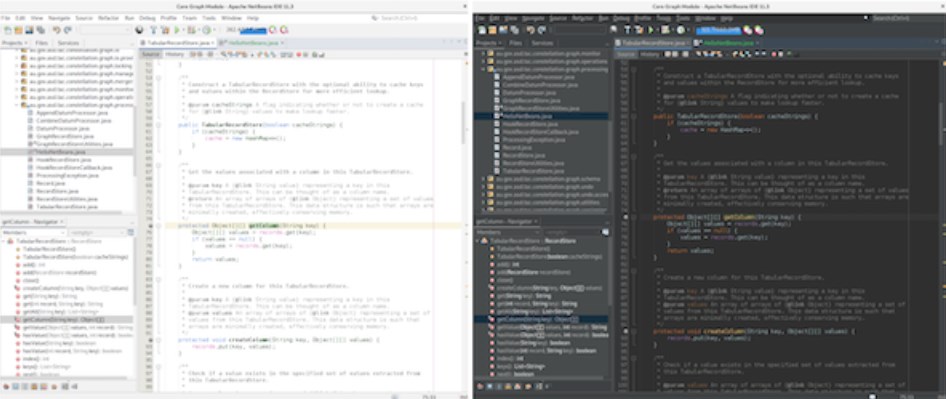Click green Run Project icon in dark window

point(651,30)
